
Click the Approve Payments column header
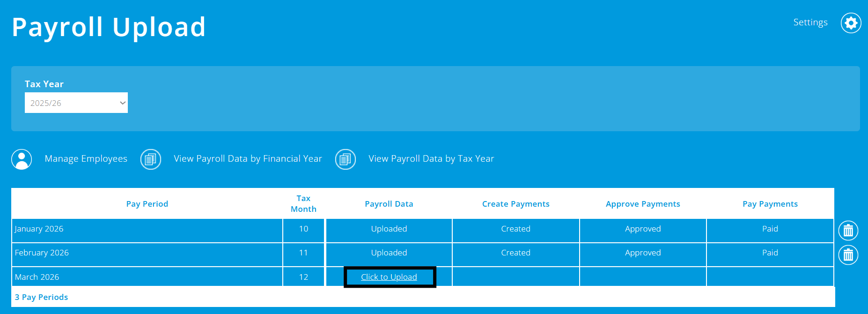tap(643, 204)
